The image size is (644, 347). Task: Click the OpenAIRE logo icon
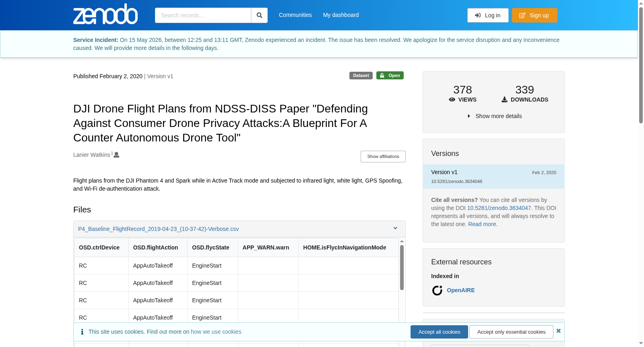tap(437, 290)
